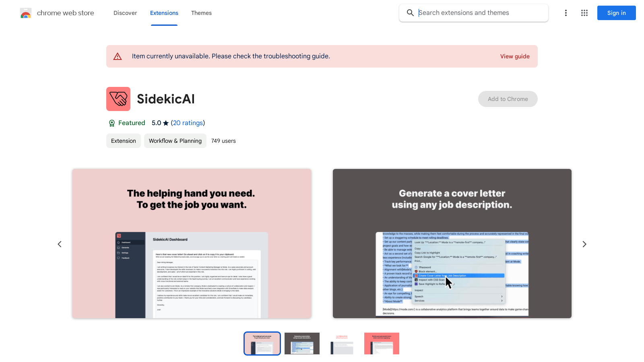
Task: Select the second dark gray carousel thumbnail
Action: click(x=302, y=343)
